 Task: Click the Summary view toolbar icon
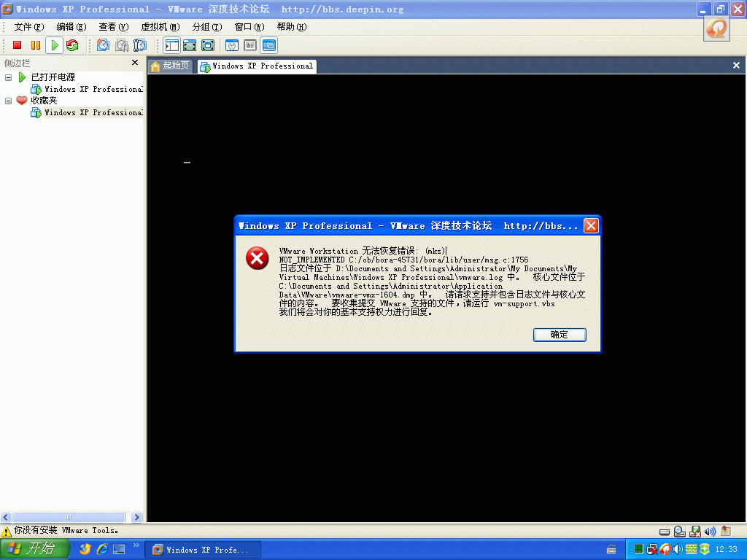pyautogui.click(x=250, y=45)
